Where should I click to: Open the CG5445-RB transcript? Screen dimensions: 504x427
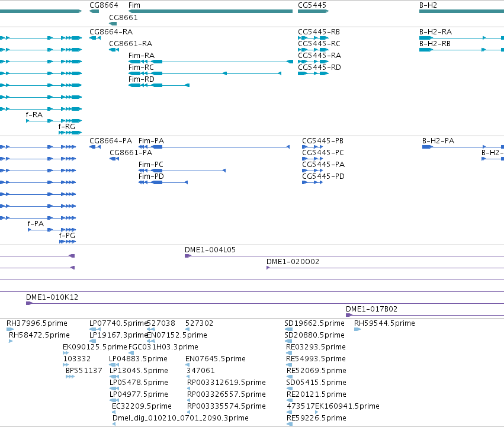pos(319,32)
